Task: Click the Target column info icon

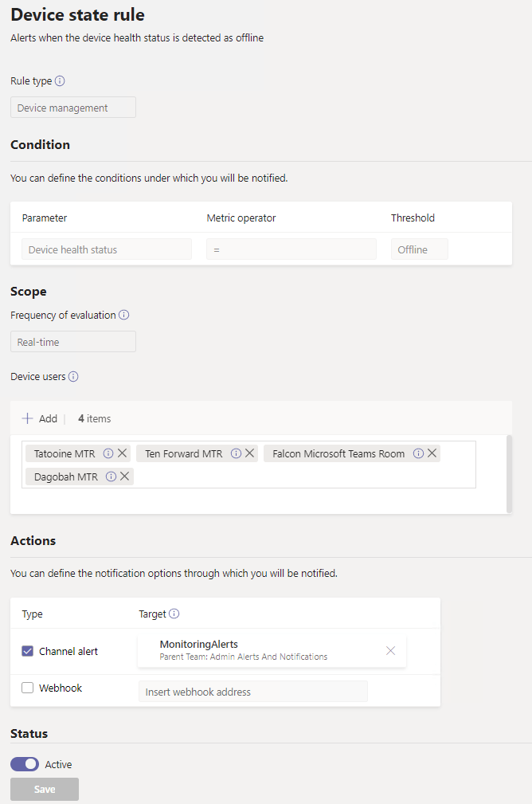Action: (x=174, y=614)
